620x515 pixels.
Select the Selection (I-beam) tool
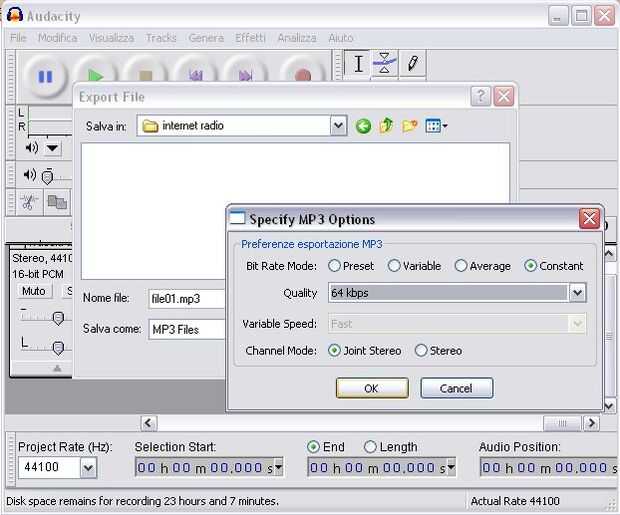tap(358, 63)
